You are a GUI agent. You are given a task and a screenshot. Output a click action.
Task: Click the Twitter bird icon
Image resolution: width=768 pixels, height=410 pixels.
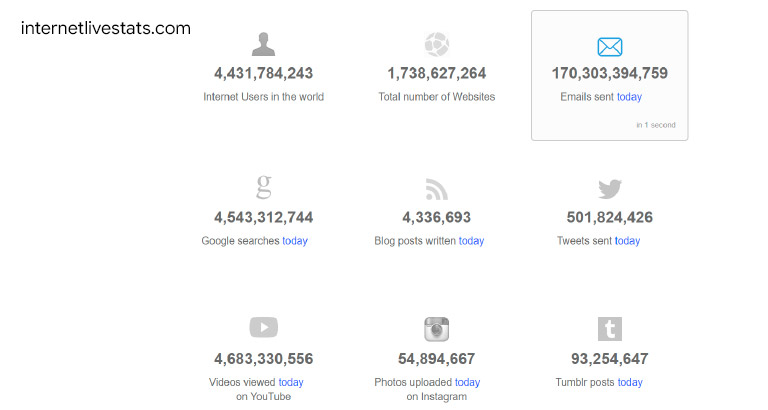610,189
